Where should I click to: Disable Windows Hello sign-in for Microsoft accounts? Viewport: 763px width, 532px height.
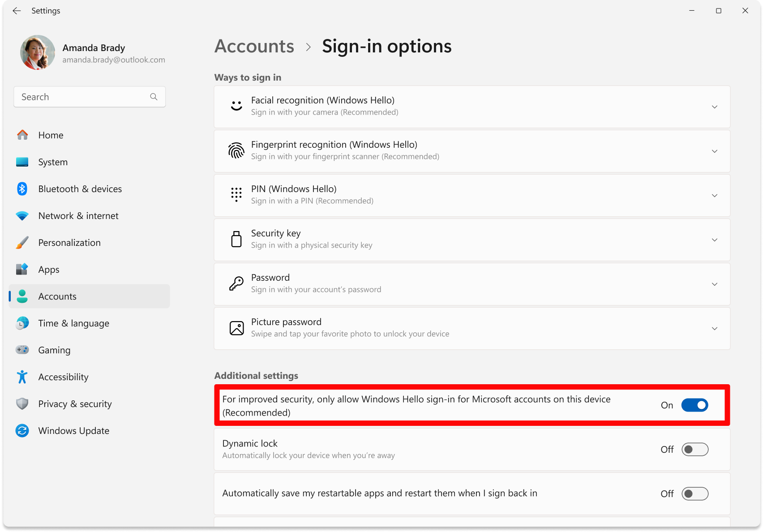(x=694, y=405)
